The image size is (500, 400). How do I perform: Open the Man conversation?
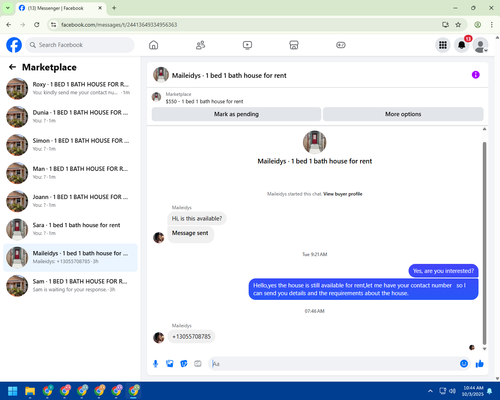(x=70, y=173)
